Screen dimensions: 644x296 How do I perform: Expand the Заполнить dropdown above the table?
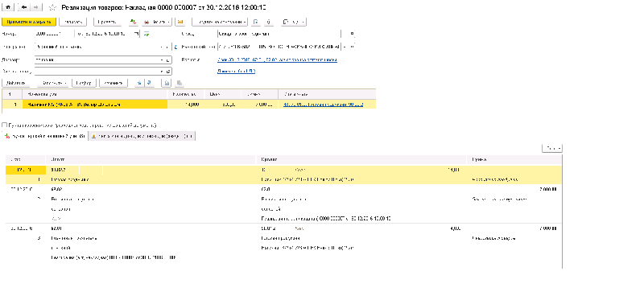pyautogui.click(x=55, y=83)
